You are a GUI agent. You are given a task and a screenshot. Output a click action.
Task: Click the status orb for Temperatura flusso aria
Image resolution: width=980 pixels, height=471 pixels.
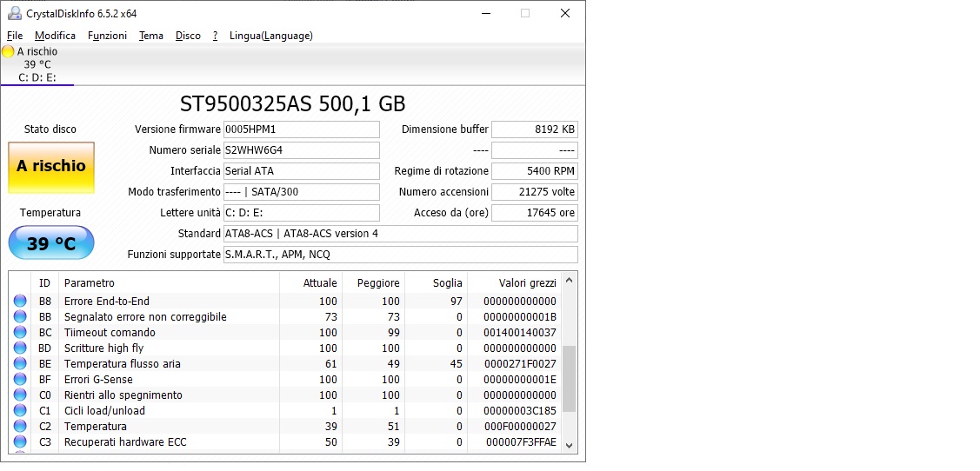[20, 363]
